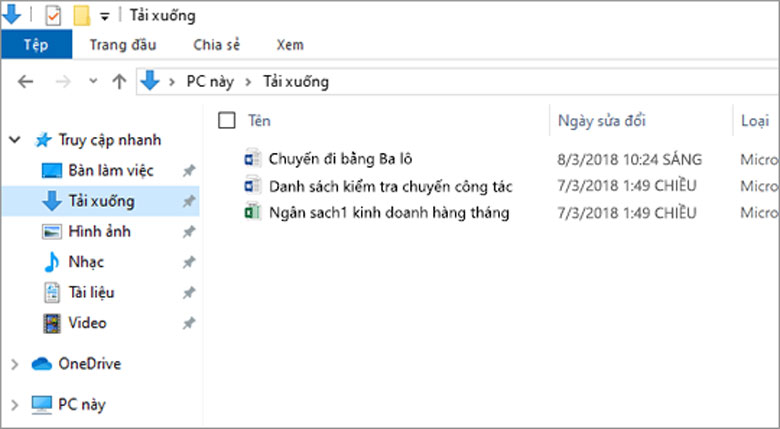Switch to the Trang đầu tab
The image size is (780, 429).
point(123,45)
